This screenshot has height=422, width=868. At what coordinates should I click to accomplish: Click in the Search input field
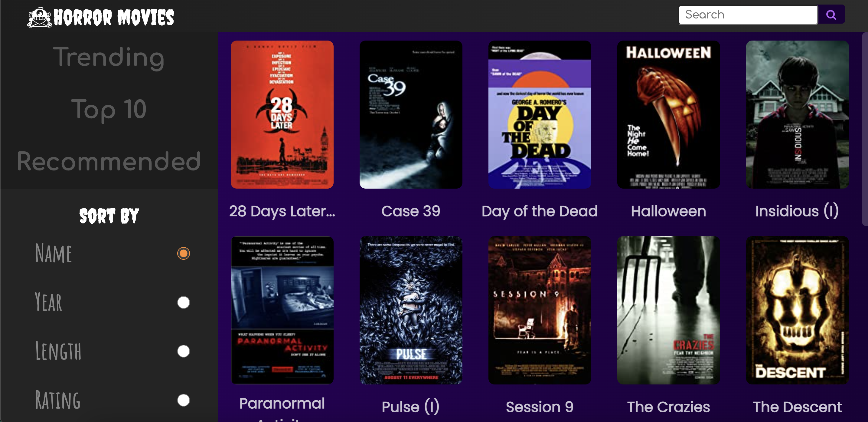click(x=748, y=15)
